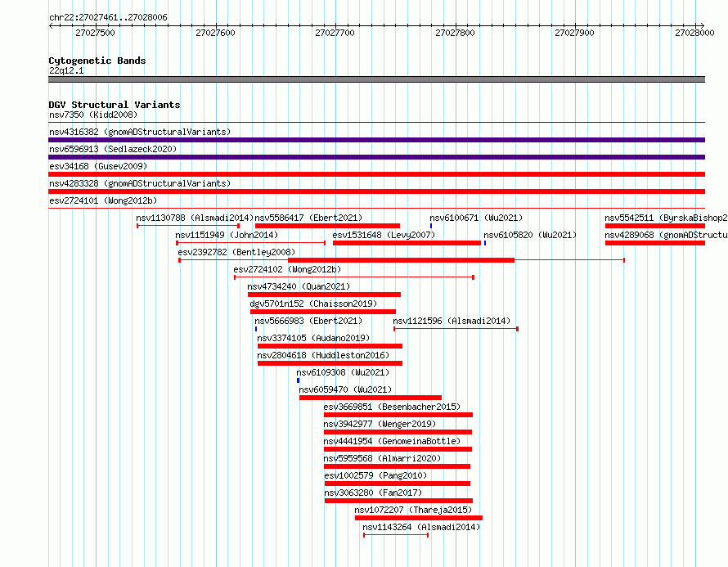This screenshot has width=728, height=567.
Task: Click the chr22:27027461..27028006 region label
Action: [x=108, y=17]
